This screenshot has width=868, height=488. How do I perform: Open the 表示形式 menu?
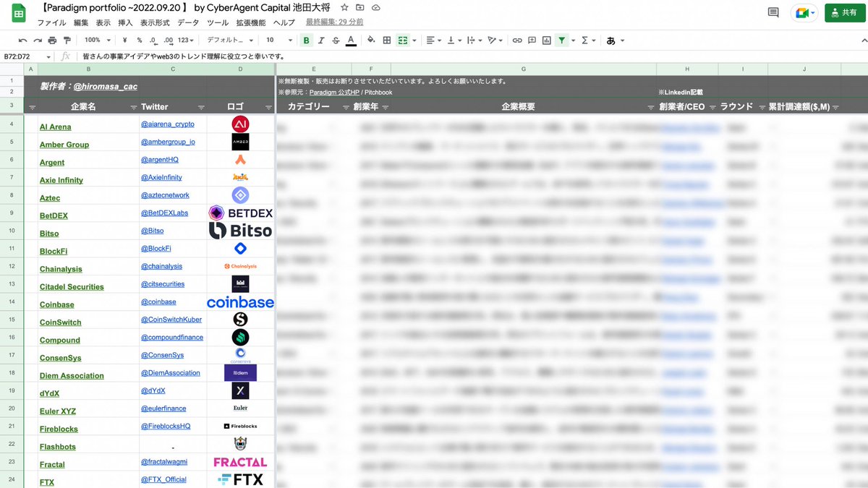click(155, 23)
